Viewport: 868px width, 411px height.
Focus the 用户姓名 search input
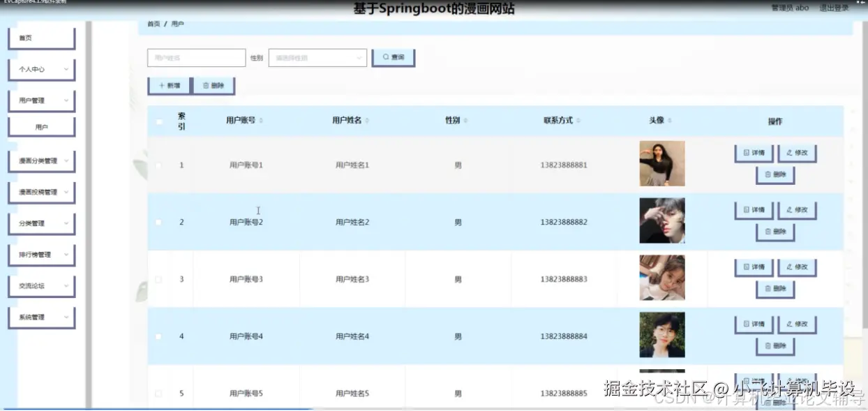pyautogui.click(x=197, y=58)
